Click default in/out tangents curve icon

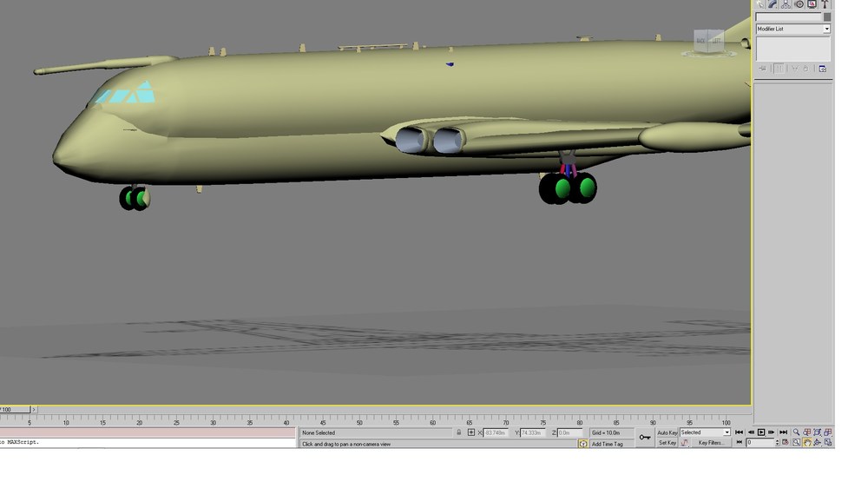click(x=685, y=443)
